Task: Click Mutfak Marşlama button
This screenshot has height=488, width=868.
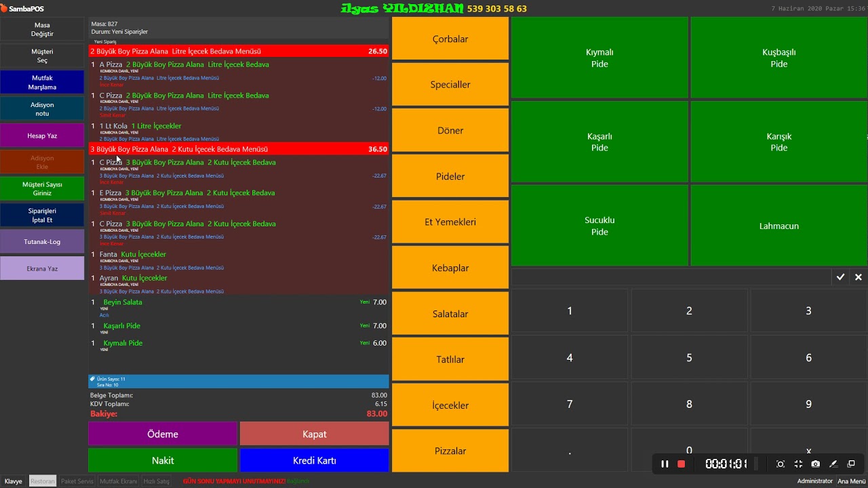Action: pos(42,83)
